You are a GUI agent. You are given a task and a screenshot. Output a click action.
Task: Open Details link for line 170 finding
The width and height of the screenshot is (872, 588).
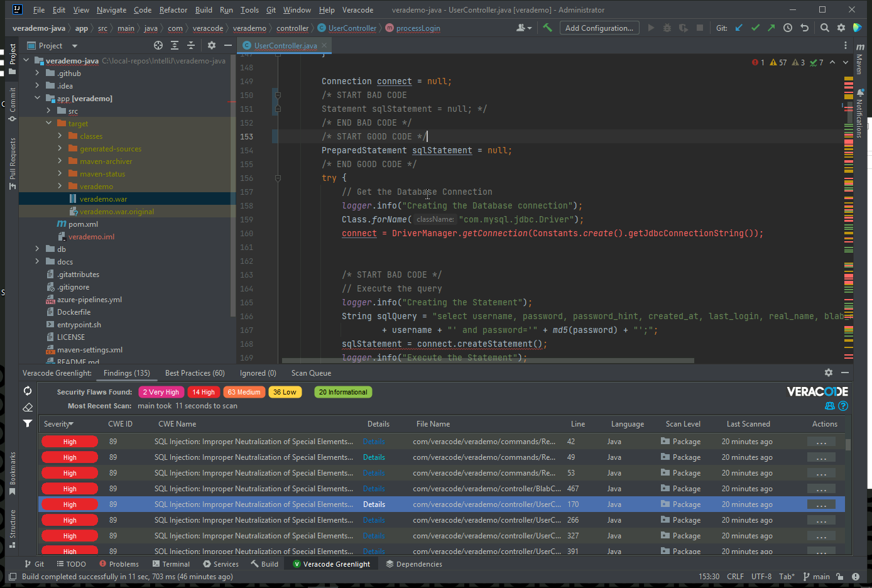click(x=374, y=504)
